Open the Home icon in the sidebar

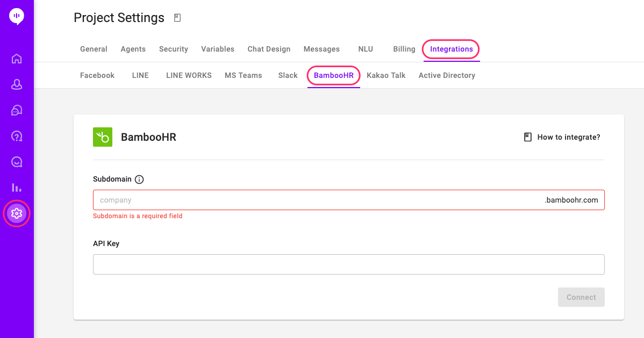coord(17,59)
